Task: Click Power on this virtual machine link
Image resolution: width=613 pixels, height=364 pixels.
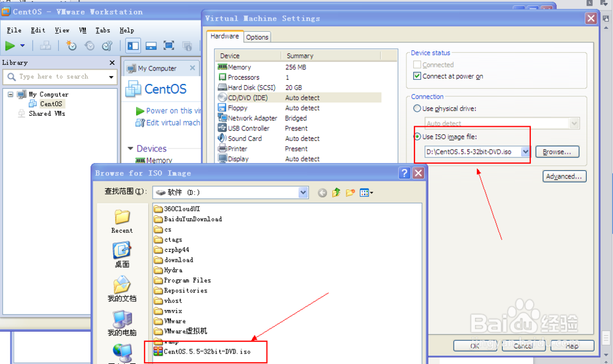Action: point(169,111)
